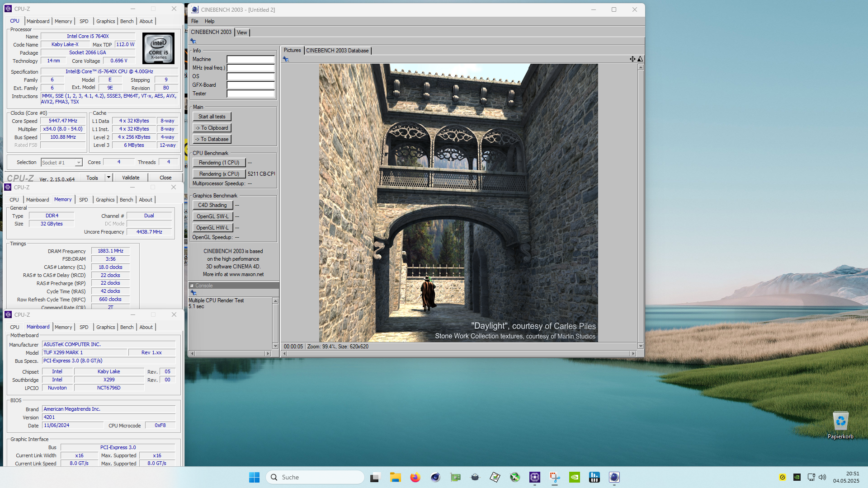Open the Graphics tab in the bottom CPU-Z window

106,327
